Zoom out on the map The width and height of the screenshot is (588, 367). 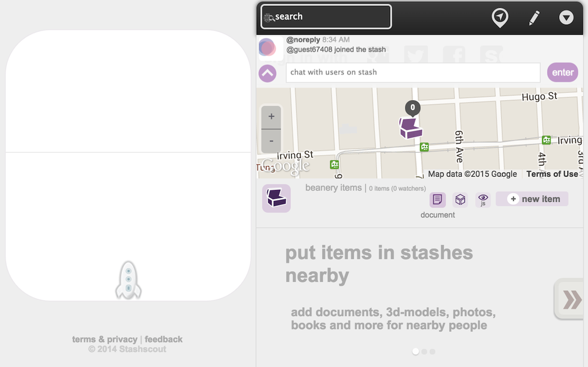[272, 141]
